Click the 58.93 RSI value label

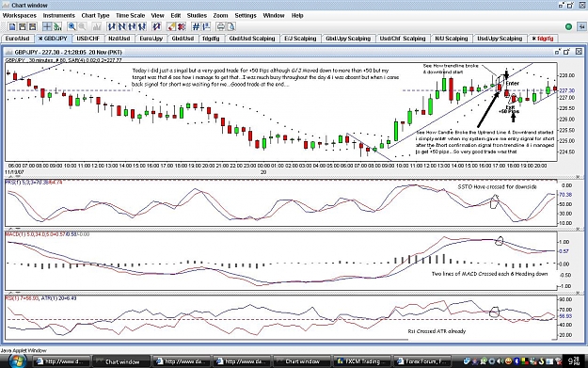pyautogui.click(x=565, y=316)
